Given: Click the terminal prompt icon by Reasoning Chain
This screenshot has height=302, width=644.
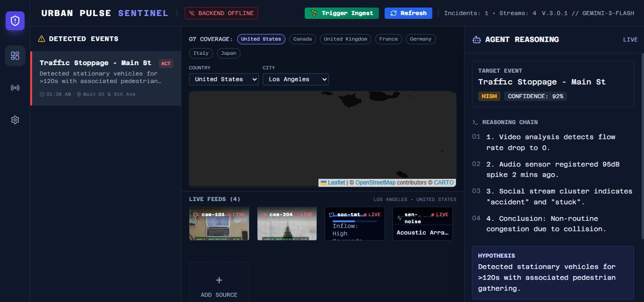Looking at the screenshot, I should [475, 122].
